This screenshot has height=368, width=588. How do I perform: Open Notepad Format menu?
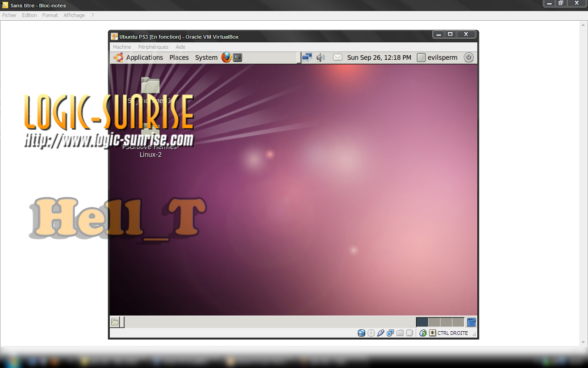pos(50,15)
